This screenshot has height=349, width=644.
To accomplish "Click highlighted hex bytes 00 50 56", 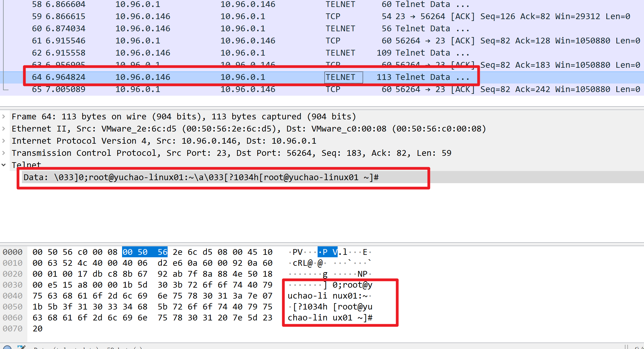I will point(145,252).
